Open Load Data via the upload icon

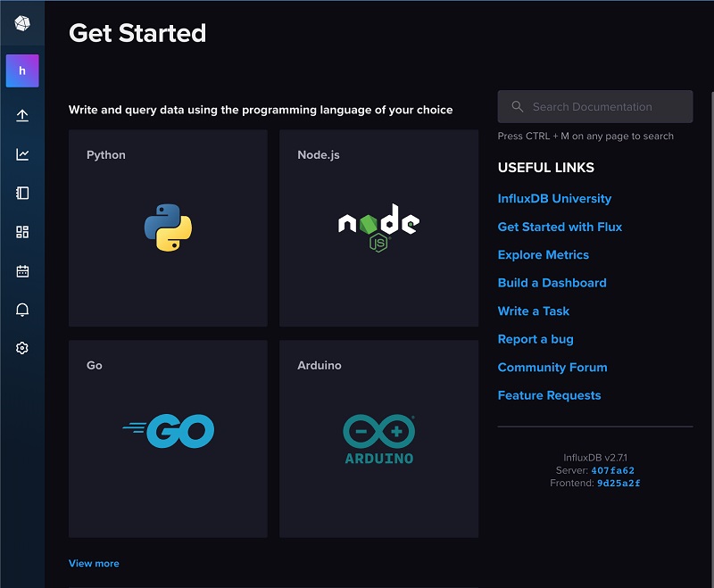pyautogui.click(x=21, y=114)
